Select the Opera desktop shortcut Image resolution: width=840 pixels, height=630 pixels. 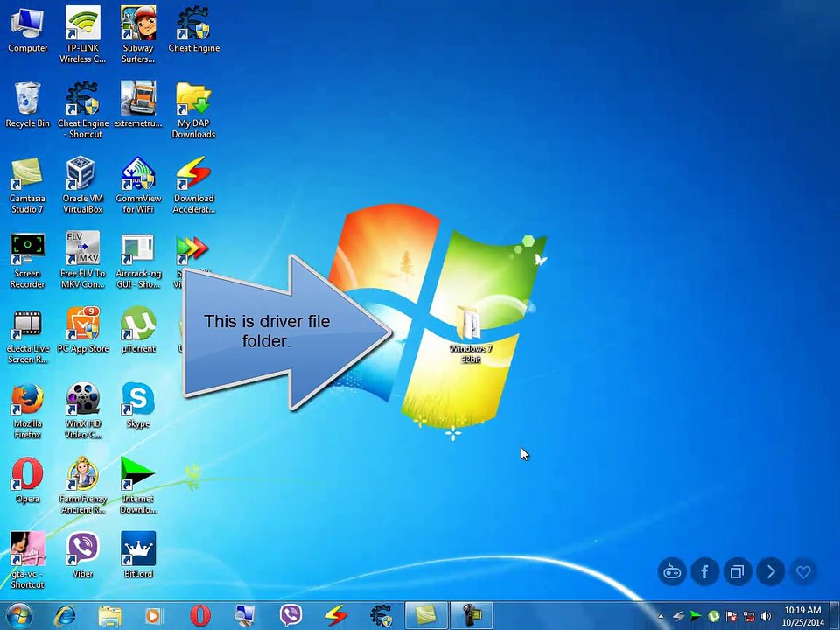pos(27,480)
